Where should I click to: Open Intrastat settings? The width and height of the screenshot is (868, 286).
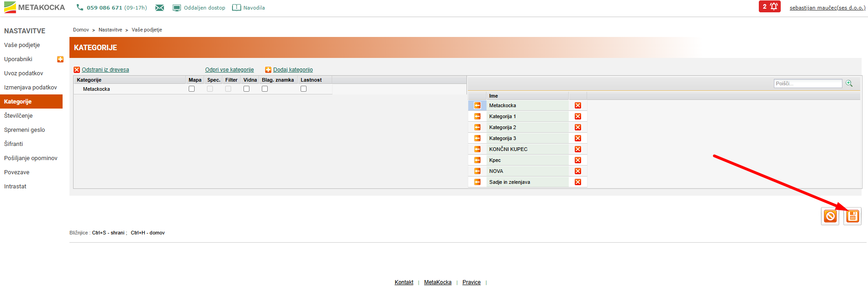click(15, 187)
